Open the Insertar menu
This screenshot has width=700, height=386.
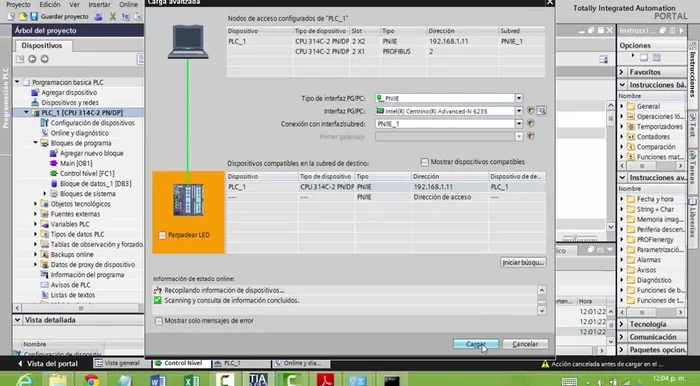[x=99, y=4]
